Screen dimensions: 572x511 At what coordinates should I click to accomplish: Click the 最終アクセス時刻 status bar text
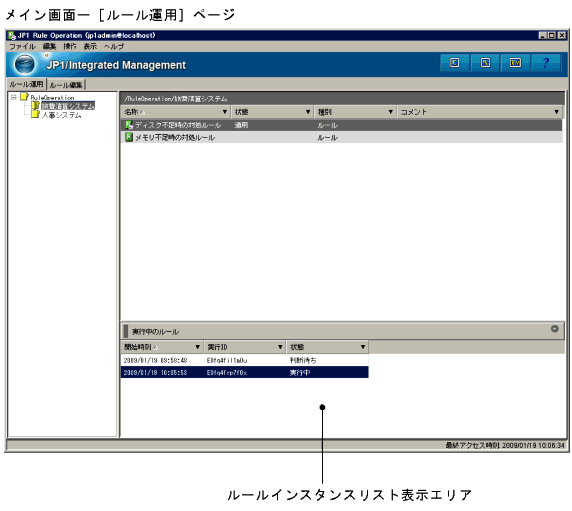click(x=505, y=445)
